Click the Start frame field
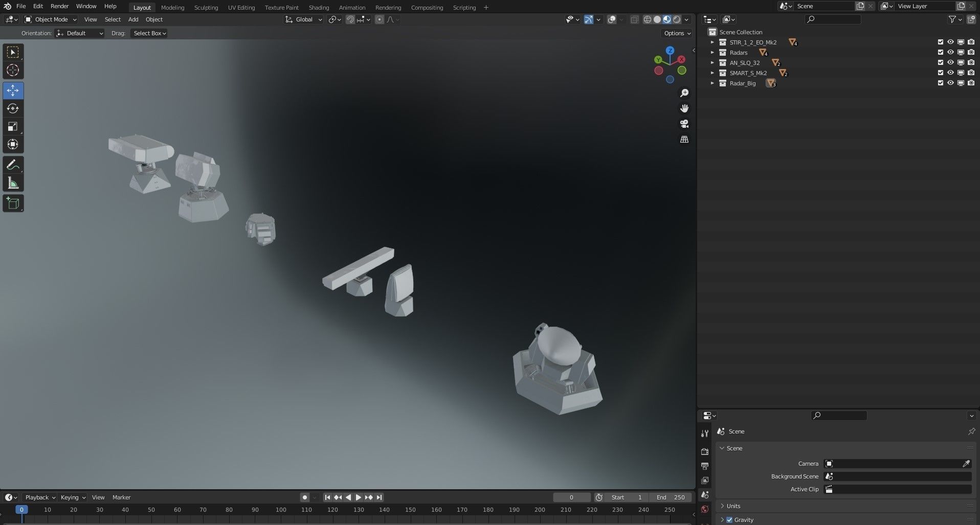The image size is (980, 525). tap(627, 497)
